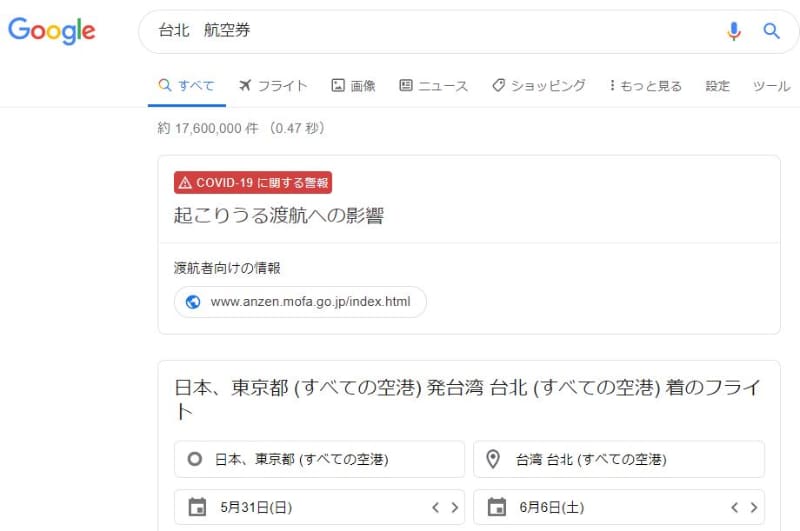
Task: Open the 画像 tab
Action: pyautogui.click(x=354, y=86)
